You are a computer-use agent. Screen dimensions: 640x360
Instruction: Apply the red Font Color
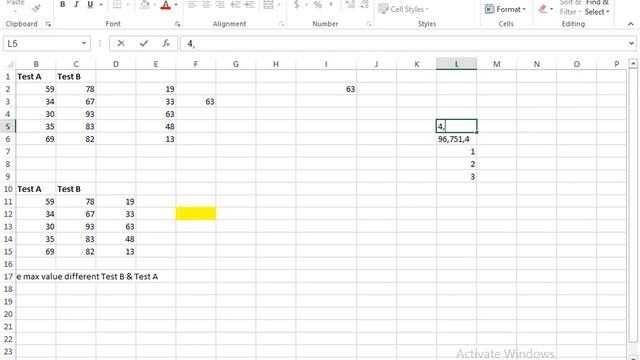pos(165,5)
